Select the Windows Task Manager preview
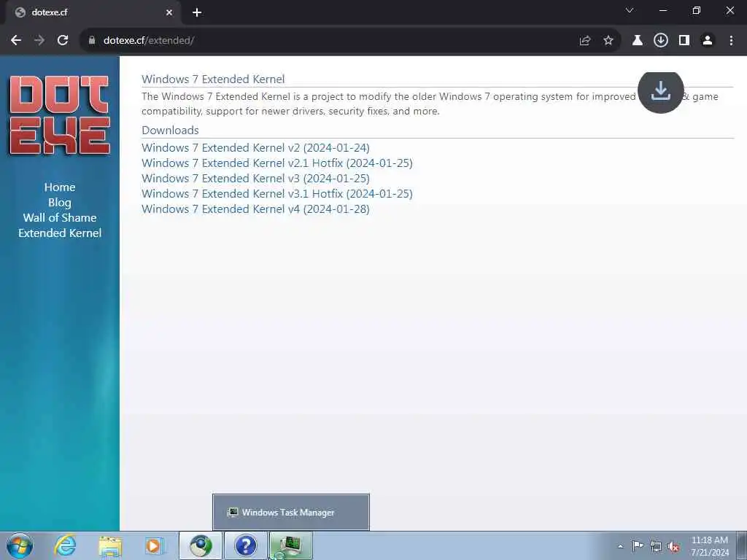Screen dimensions: 747x560 pyautogui.click(x=291, y=512)
